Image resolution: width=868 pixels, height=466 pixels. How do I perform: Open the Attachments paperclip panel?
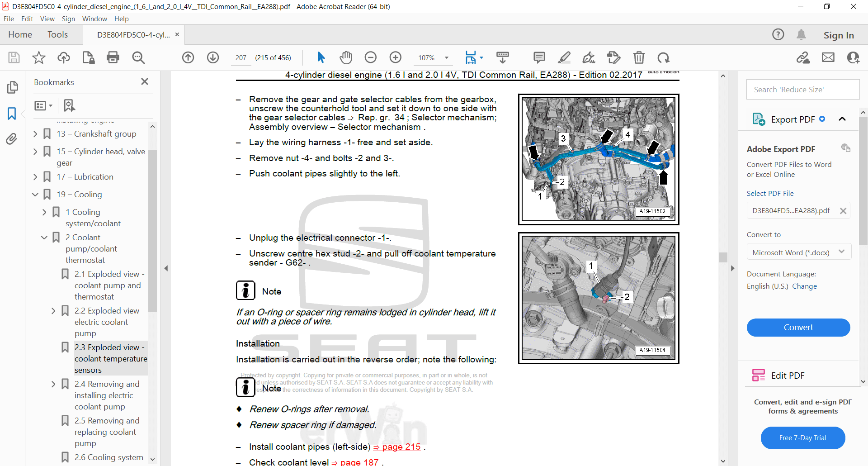tap(12, 139)
